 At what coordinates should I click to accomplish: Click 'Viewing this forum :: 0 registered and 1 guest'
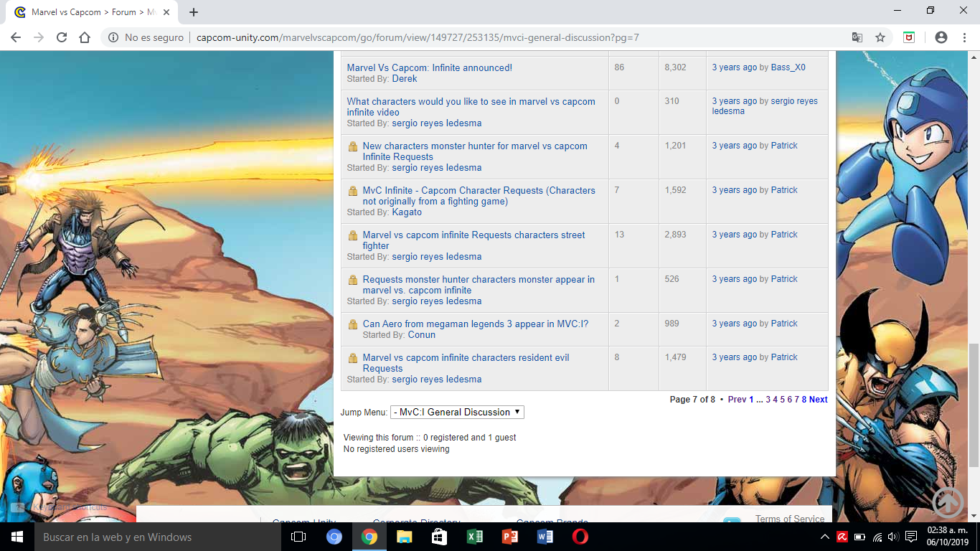pyautogui.click(x=430, y=438)
